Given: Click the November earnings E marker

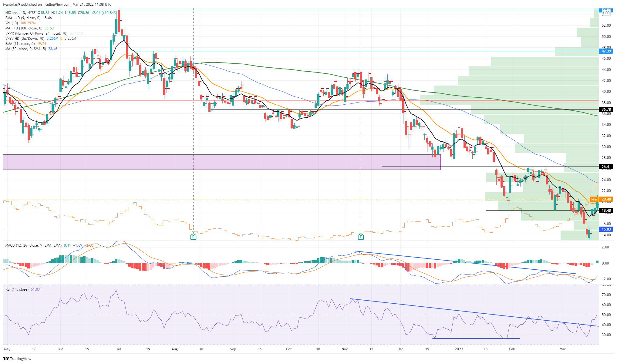Looking at the screenshot, I should (361, 237).
